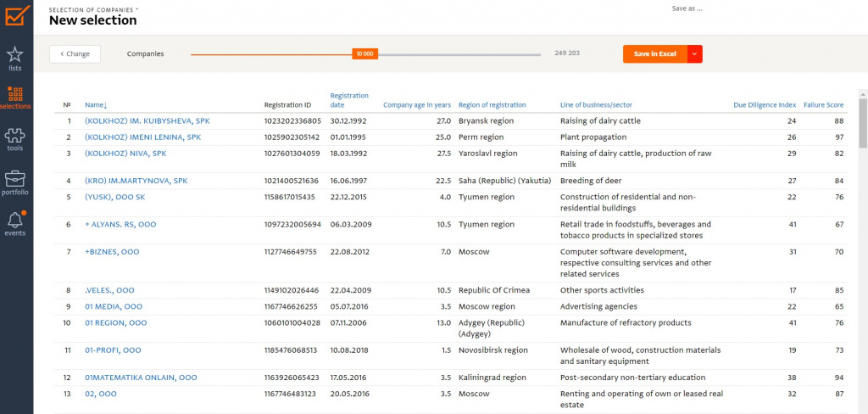
Task: Open the selections grid icon
Action: tap(15, 95)
